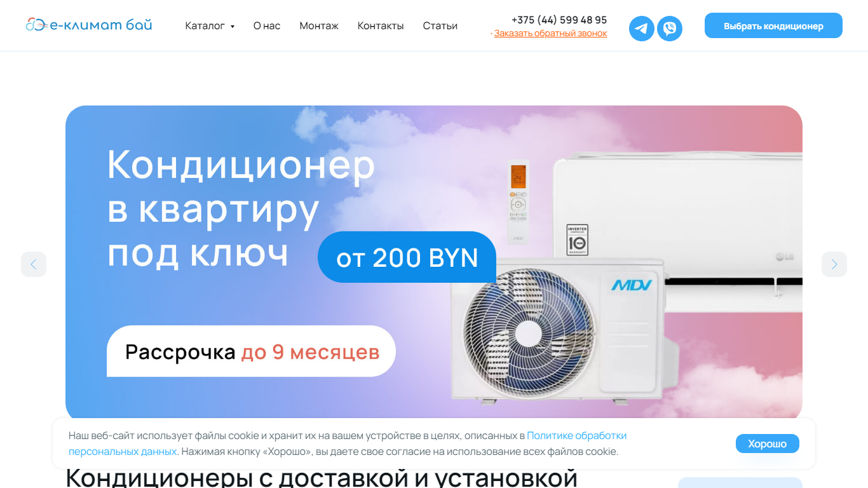Click the от 200 BYN price badge
Image resolution: width=868 pixels, height=488 pixels.
[407, 257]
